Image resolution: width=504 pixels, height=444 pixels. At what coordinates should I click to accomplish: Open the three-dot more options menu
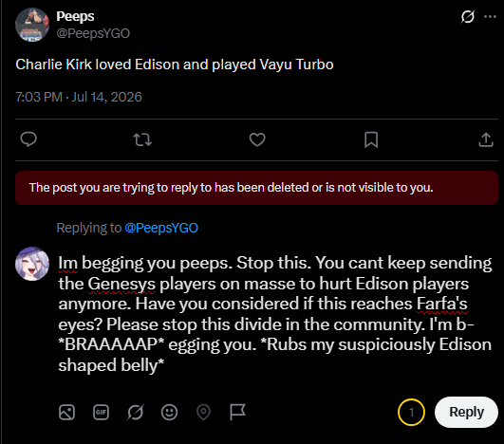490,17
